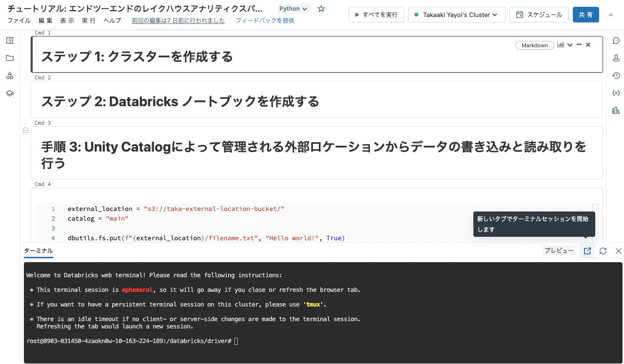Click the 'ephemeral' word in terminal
Screen dimensions: 624x364
pos(137,289)
